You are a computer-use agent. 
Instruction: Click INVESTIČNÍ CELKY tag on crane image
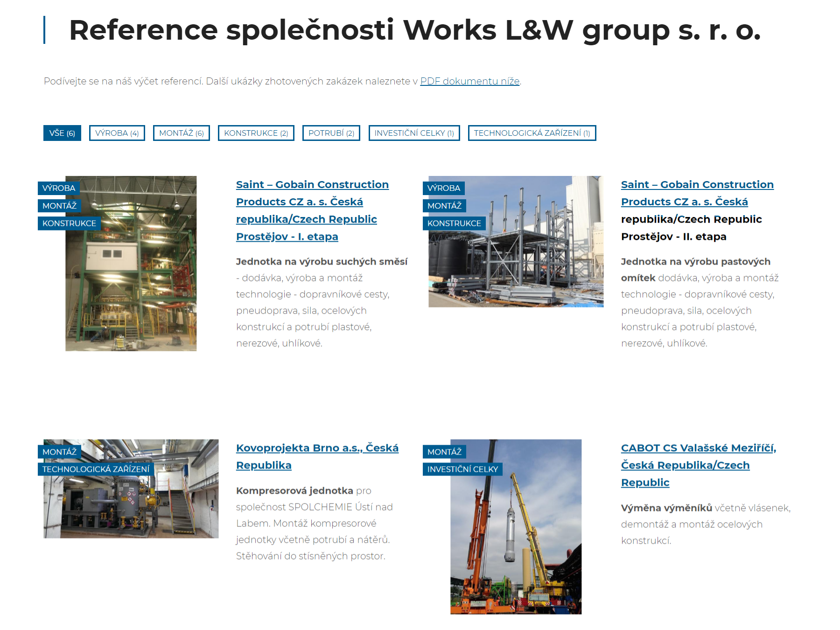coord(462,469)
